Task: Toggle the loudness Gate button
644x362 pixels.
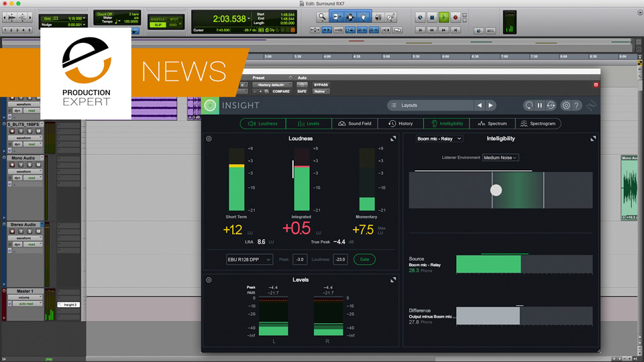Action: coord(364,259)
